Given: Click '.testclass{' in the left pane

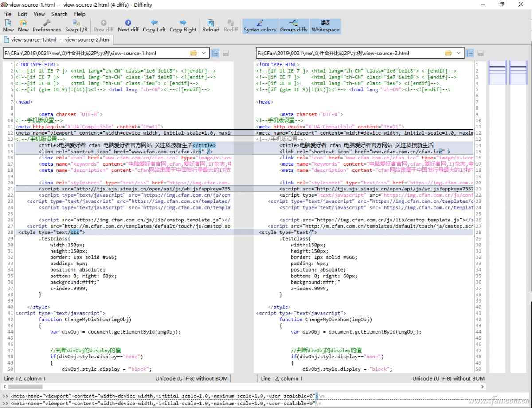Looking at the screenshot, I should tap(55, 238).
